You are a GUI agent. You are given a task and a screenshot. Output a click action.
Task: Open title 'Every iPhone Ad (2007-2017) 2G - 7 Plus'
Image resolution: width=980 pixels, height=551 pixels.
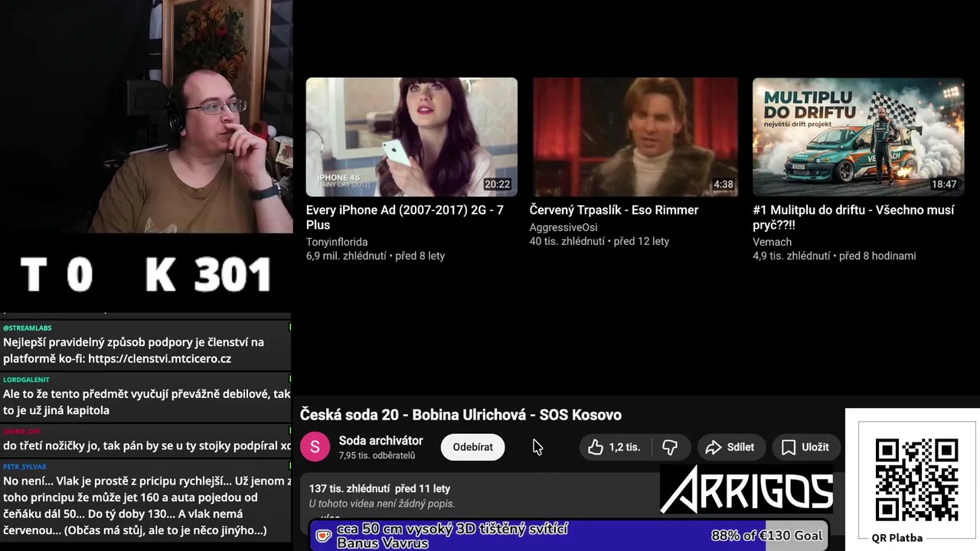tap(405, 217)
